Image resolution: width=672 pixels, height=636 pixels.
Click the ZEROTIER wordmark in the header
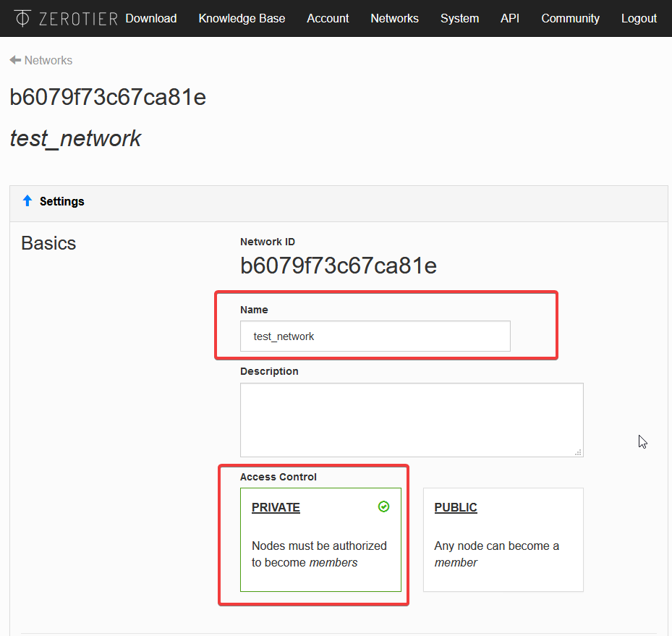click(78, 19)
